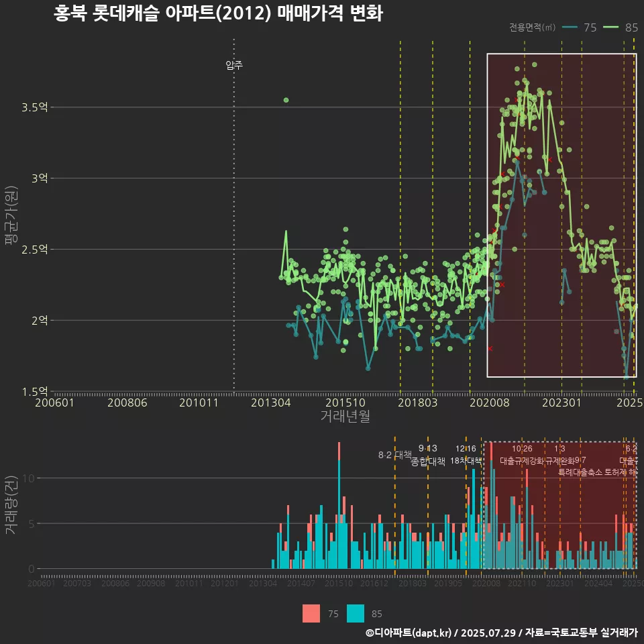Click the isolated green dot near 3.5억
This screenshot has height=644, width=644.
point(286,100)
